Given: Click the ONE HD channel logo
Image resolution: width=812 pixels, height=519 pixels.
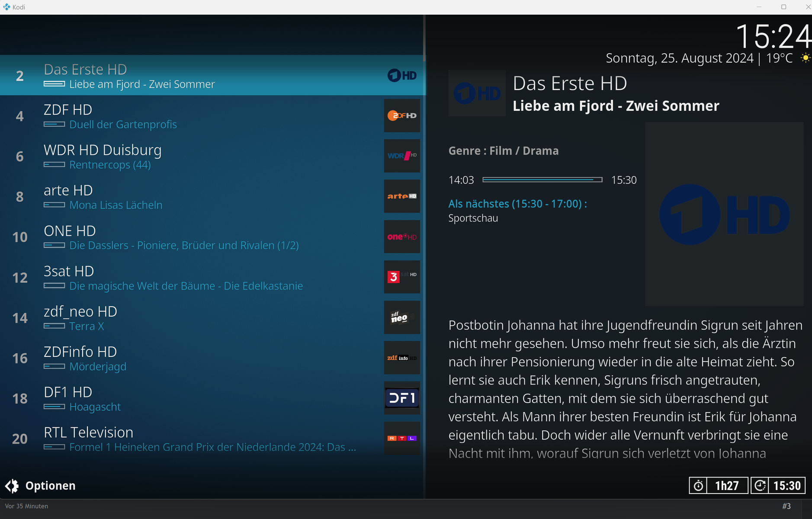Looking at the screenshot, I should click(x=402, y=237).
